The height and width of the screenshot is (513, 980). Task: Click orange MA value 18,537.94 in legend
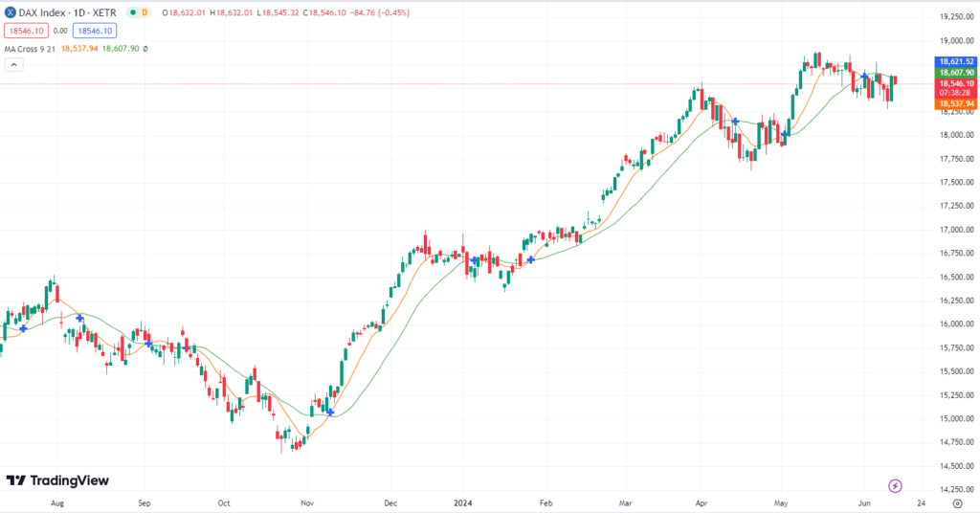point(79,49)
